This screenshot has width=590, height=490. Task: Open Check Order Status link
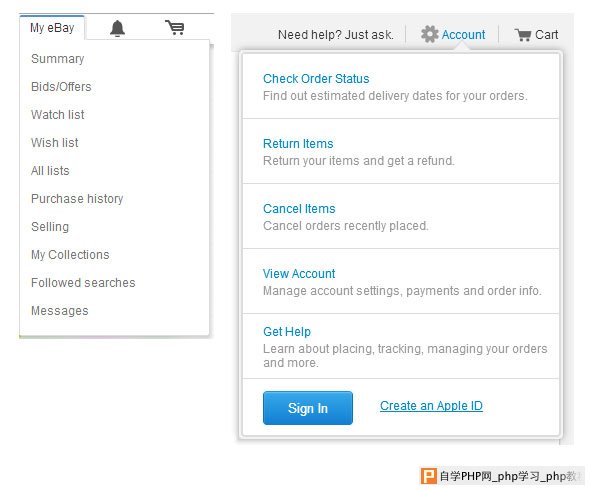[316, 79]
